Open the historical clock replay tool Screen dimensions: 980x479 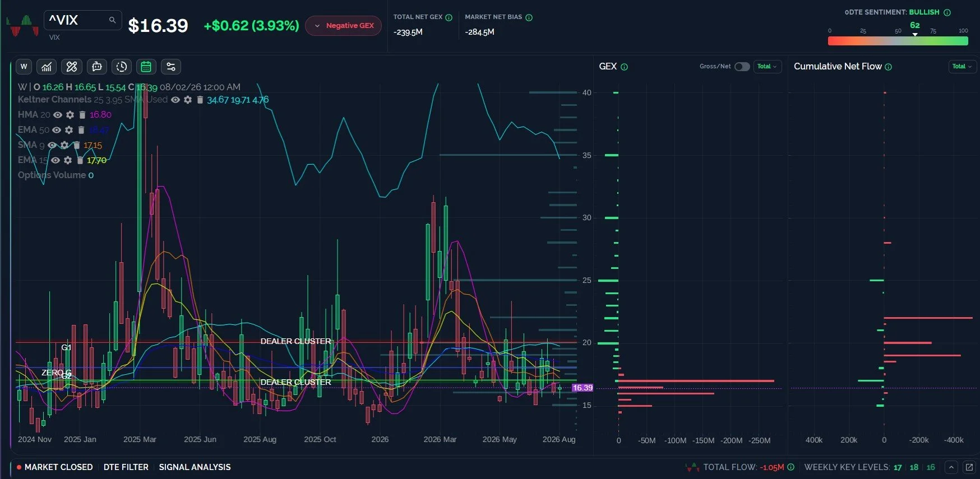(121, 67)
